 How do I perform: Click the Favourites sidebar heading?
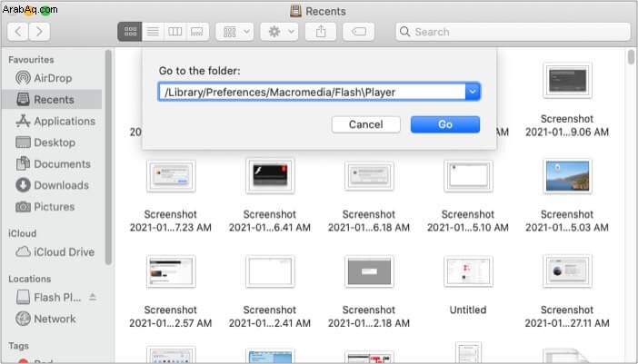31,60
